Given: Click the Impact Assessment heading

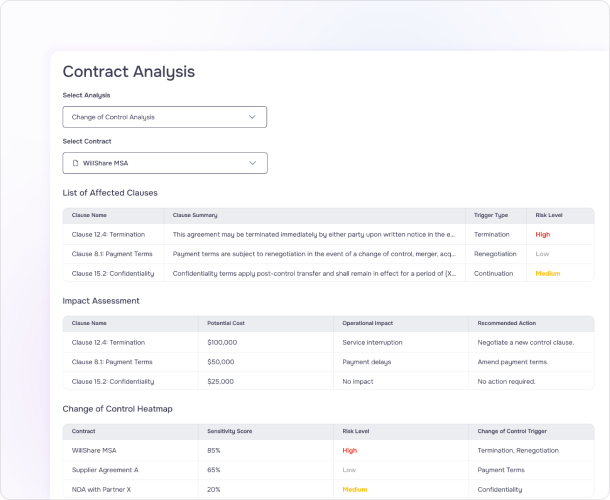Looking at the screenshot, I should [x=101, y=301].
